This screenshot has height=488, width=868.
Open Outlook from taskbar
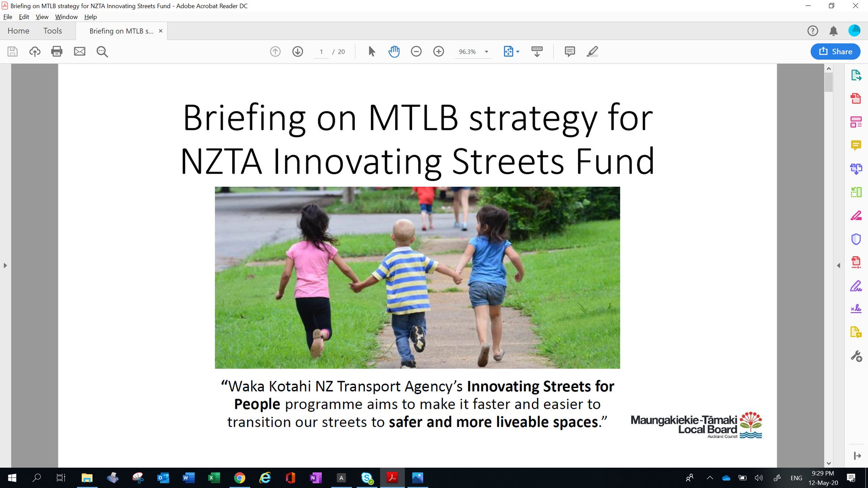[x=163, y=478]
